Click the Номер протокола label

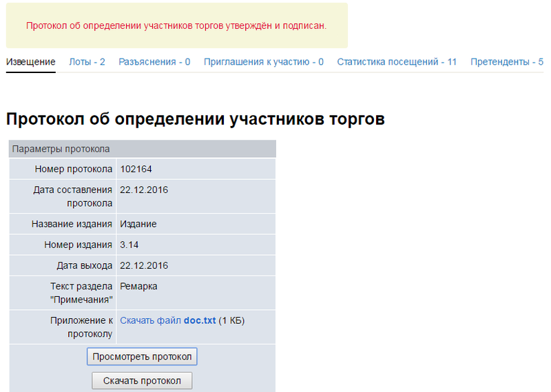click(74, 169)
